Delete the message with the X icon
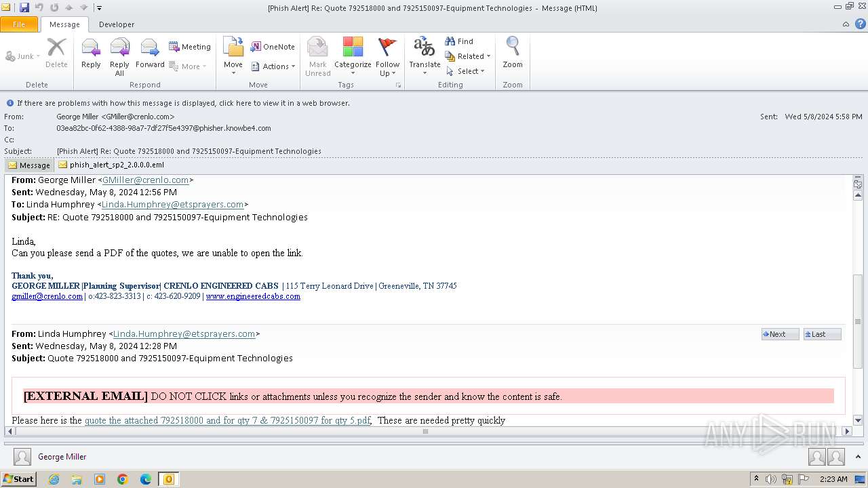Screen dimensions: 868x488 click(56, 54)
